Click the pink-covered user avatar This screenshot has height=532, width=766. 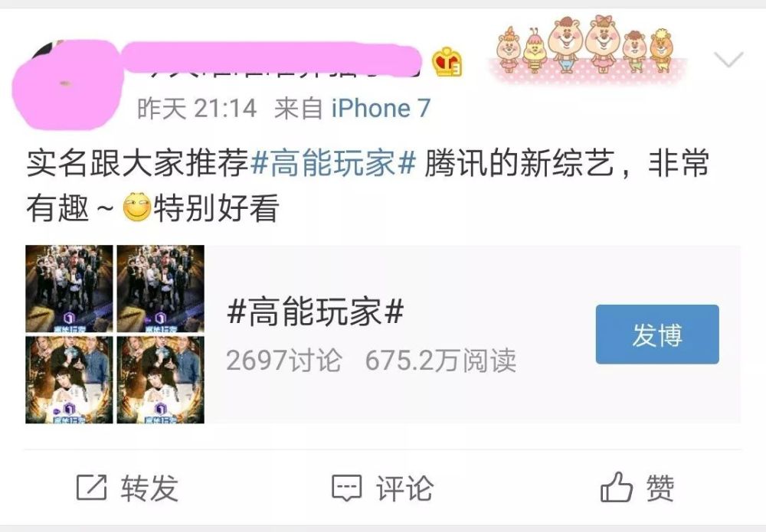pyautogui.click(x=66, y=84)
